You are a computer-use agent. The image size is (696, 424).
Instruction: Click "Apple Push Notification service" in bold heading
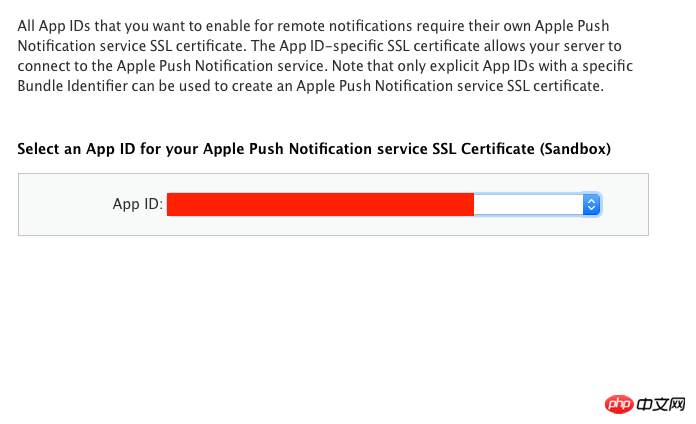click(x=315, y=149)
